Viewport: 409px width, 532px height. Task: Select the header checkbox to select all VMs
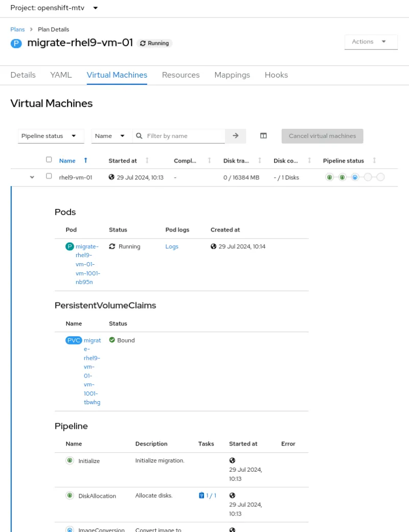[x=49, y=159]
